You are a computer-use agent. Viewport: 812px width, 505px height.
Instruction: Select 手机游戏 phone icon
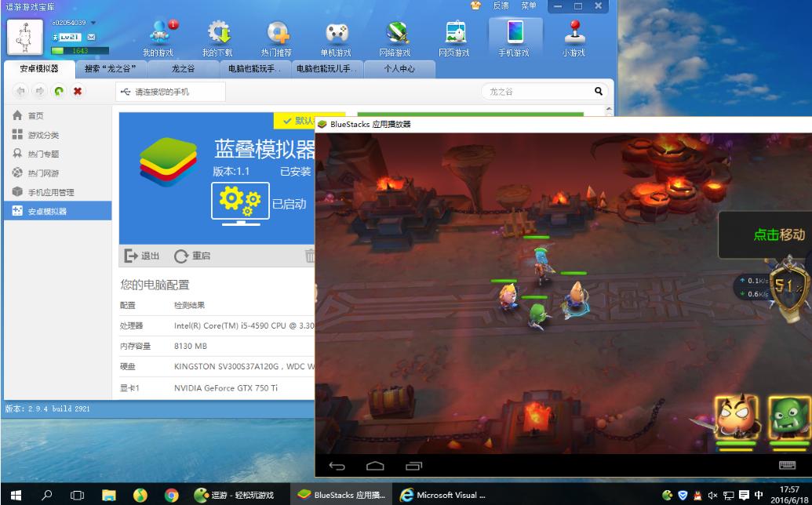click(514, 38)
